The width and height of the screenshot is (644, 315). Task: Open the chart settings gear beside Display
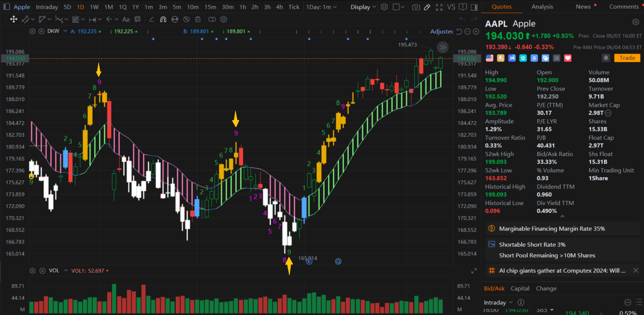(384, 7)
